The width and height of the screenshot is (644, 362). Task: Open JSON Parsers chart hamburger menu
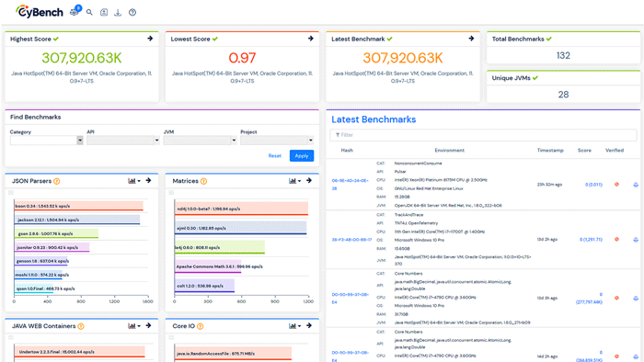pos(11,193)
